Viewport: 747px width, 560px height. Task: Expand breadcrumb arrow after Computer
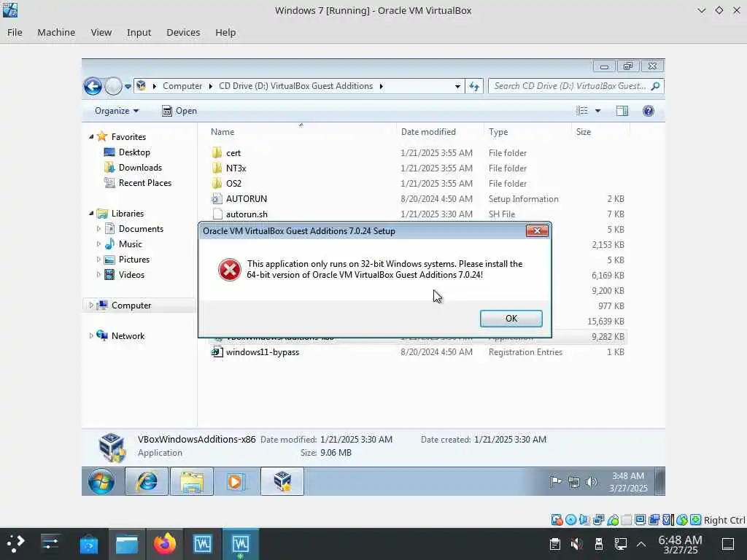pos(210,86)
